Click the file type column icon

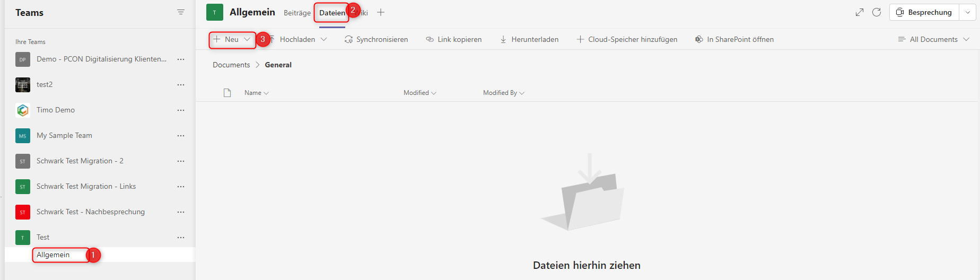(x=227, y=93)
